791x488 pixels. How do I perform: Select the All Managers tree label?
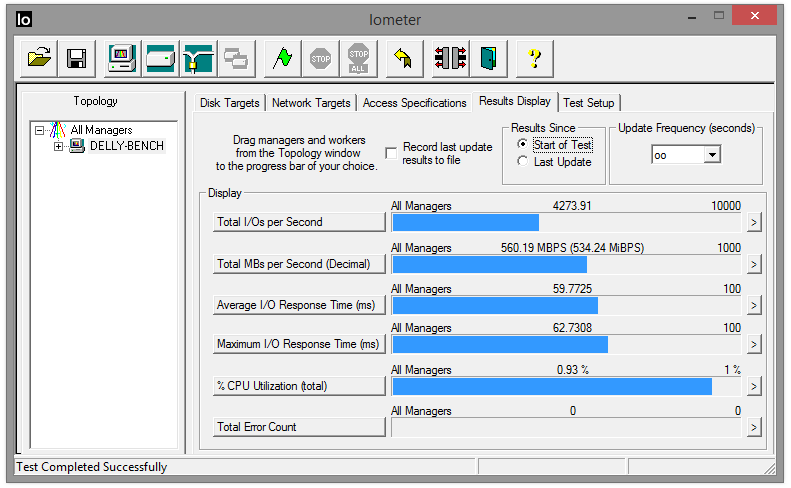pyautogui.click(x=101, y=130)
